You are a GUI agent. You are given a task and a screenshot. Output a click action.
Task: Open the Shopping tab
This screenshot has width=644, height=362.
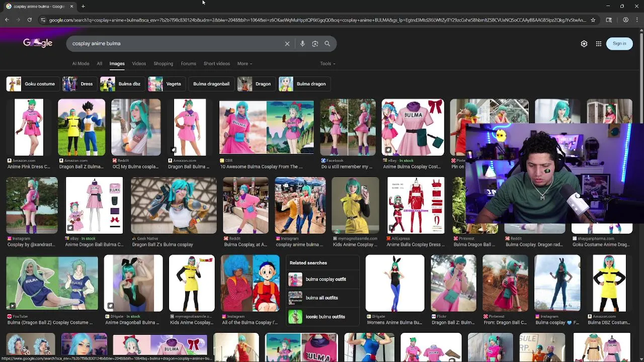click(163, 64)
